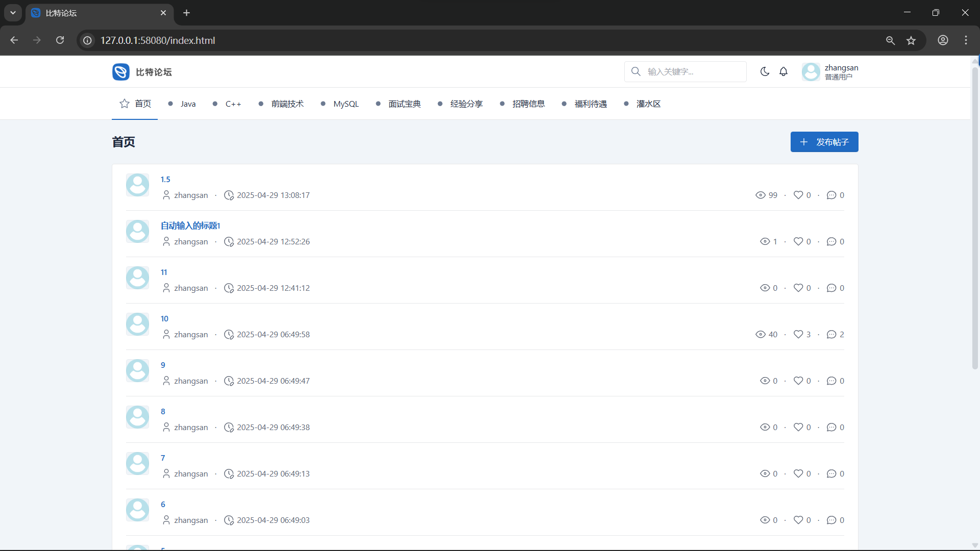The width and height of the screenshot is (980, 551).
Task: Click the eye views icon on post 1.5
Action: [x=761, y=195]
